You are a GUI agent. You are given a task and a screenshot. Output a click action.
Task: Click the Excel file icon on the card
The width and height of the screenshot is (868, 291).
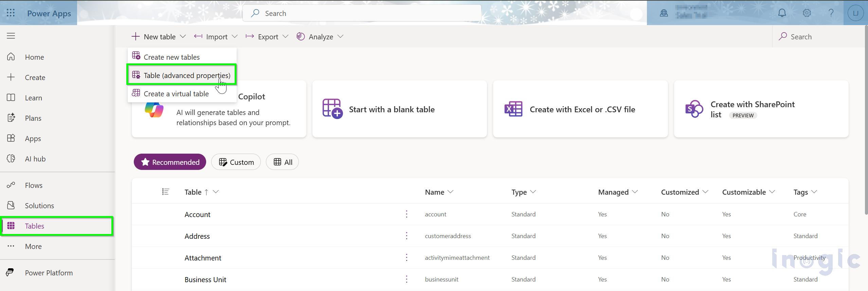pos(513,109)
